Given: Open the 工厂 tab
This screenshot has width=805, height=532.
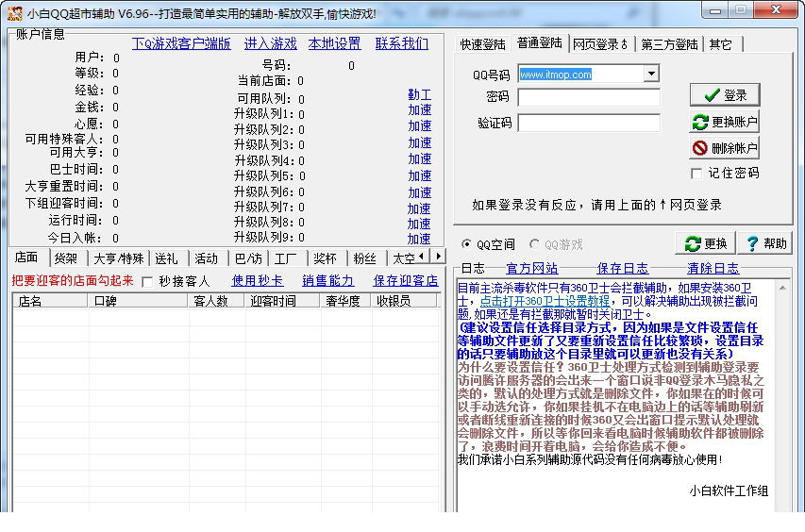Looking at the screenshot, I should coord(285,258).
